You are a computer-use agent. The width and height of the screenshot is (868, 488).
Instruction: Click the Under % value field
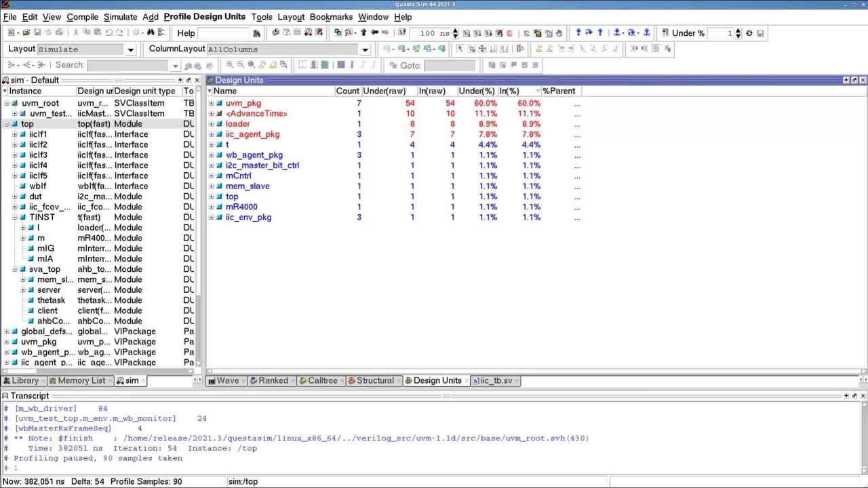(720, 33)
